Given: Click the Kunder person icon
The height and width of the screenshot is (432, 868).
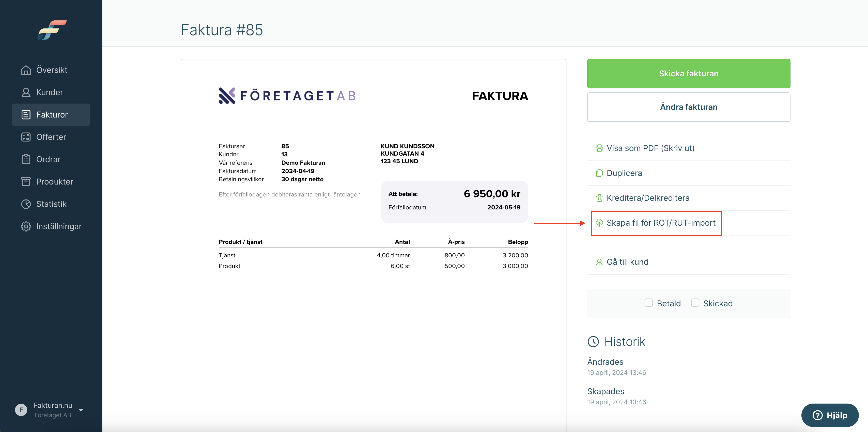Looking at the screenshot, I should click(x=26, y=92).
